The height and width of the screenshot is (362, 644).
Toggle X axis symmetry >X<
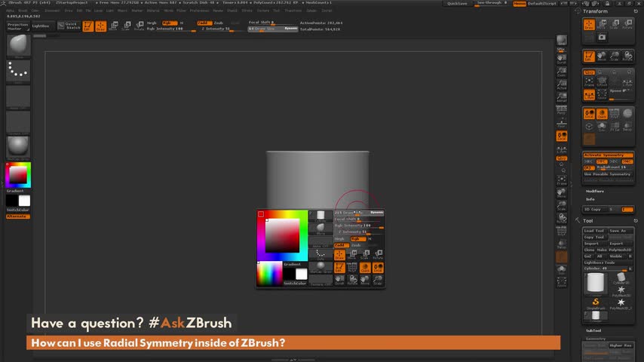(x=589, y=161)
